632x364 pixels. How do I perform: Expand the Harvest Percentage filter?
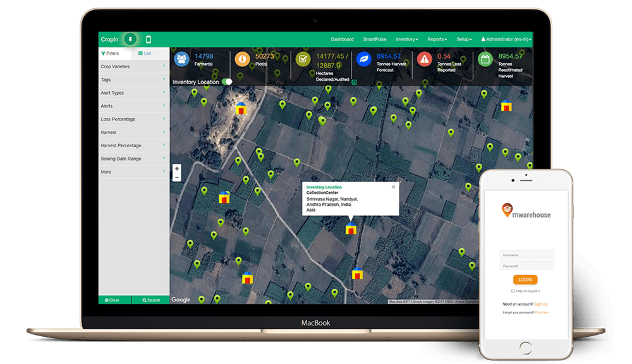click(133, 145)
